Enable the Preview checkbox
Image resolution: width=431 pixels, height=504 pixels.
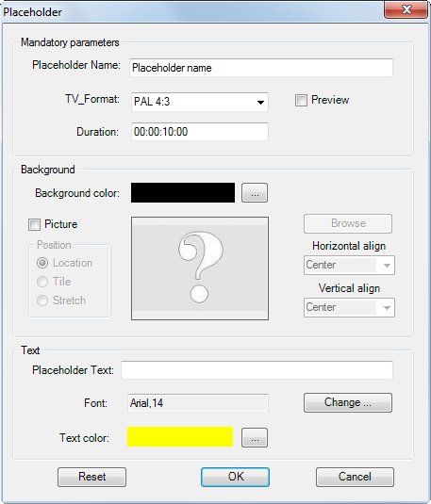(x=301, y=100)
